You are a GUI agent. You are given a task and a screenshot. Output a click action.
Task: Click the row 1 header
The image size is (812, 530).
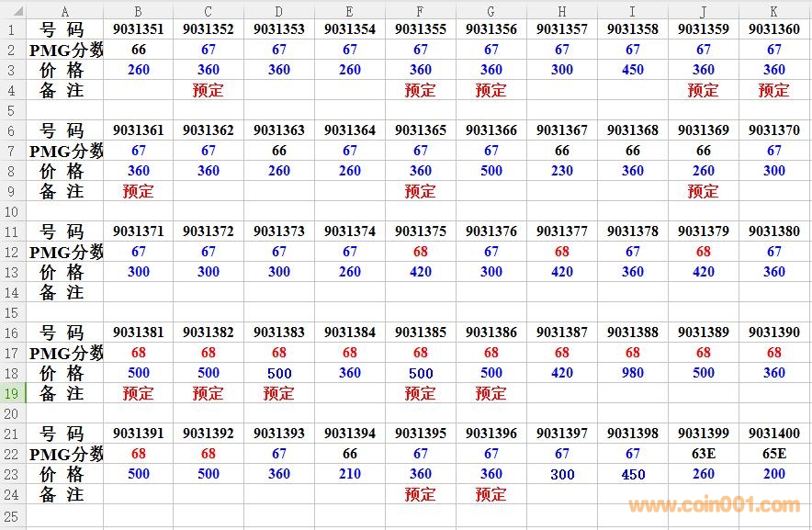click(x=12, y=29)
